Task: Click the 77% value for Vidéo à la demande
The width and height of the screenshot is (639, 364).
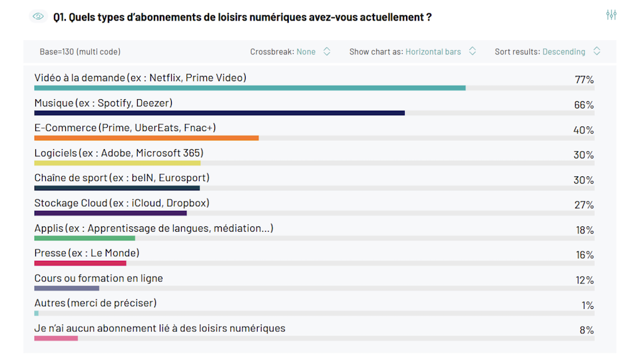Action: (584, 80)
